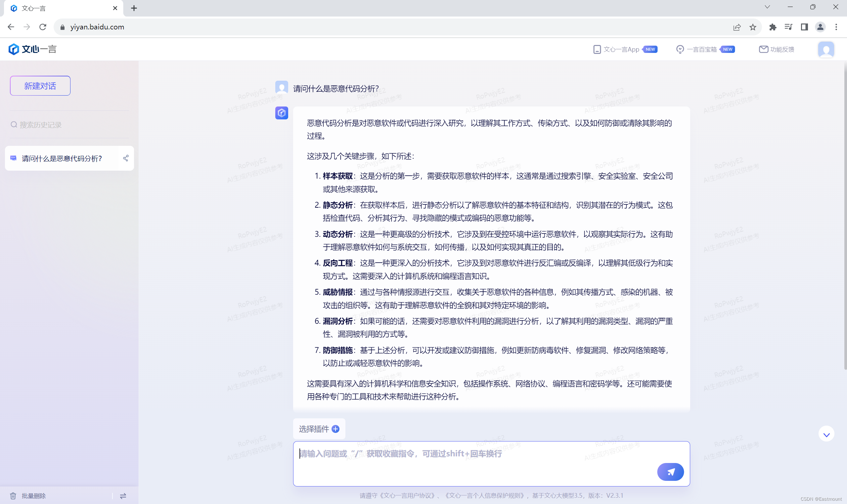Open the Chrome three-dot menu
Screen dimensions: 847x504
click(x=836, y=27)
